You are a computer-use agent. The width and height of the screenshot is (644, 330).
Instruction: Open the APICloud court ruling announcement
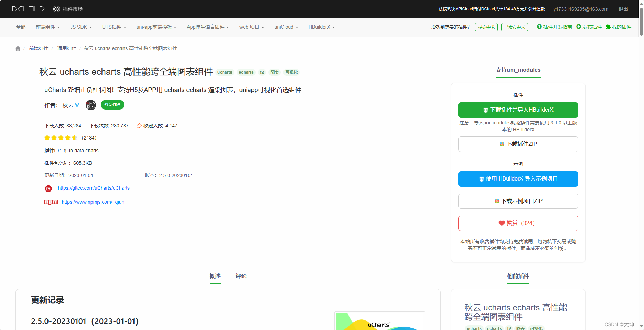click(492, 9)
